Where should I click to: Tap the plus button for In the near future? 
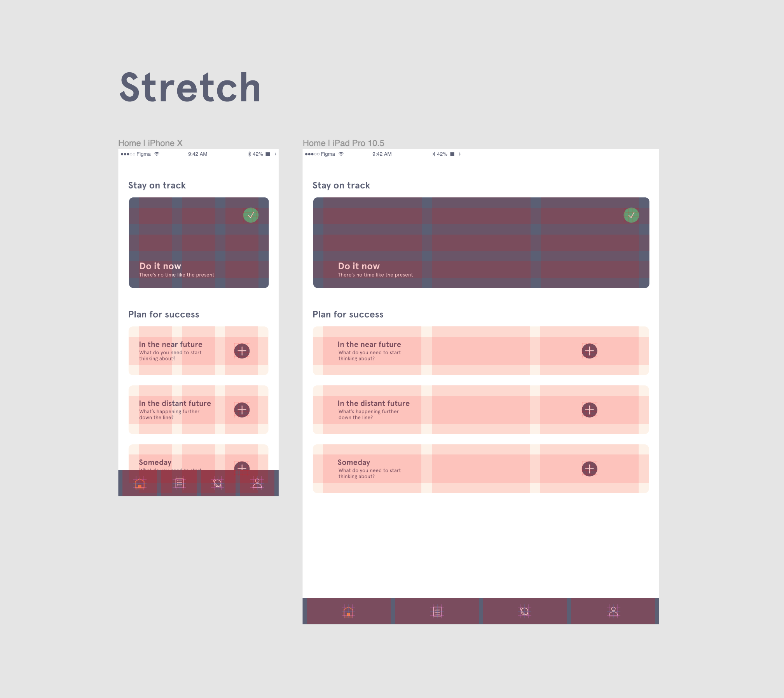pyautogui.click(x=241, y=351)
